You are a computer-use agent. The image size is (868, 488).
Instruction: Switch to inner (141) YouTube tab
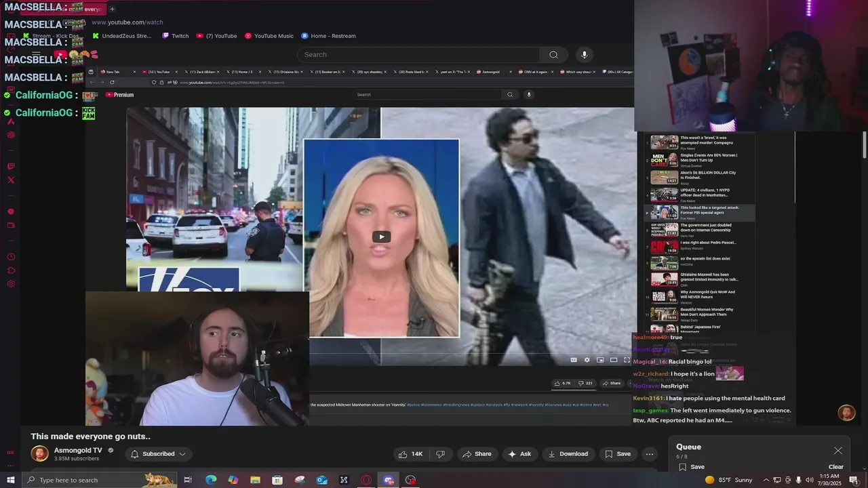(x=159, y=71)
